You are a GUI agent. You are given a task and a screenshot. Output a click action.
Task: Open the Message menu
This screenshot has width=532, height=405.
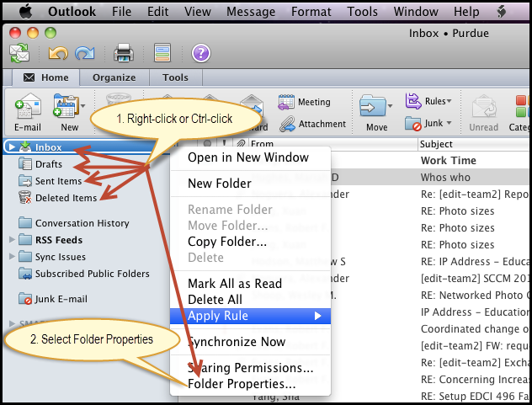coord(251,12)
